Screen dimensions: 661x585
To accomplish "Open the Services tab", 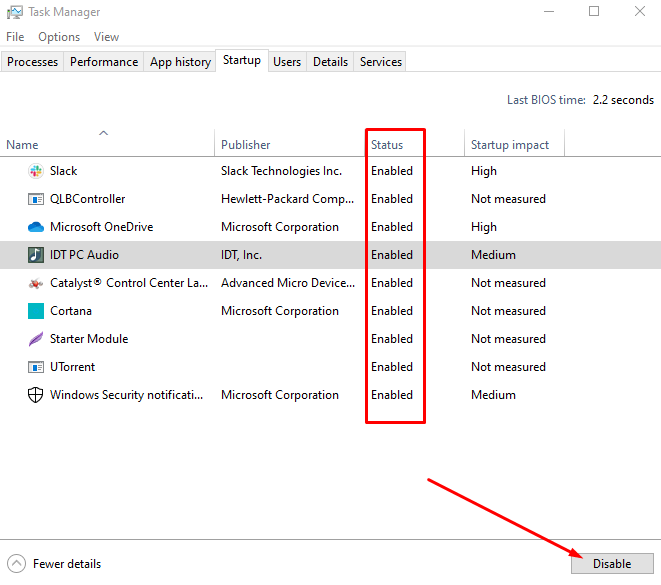I will point(380,62).
